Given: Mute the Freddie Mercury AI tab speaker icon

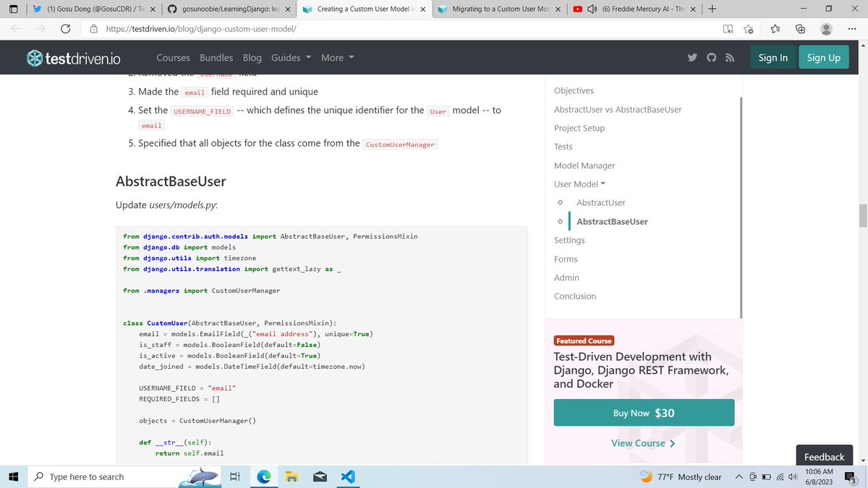Looking at the screenshot, I should tap(591, 9).
